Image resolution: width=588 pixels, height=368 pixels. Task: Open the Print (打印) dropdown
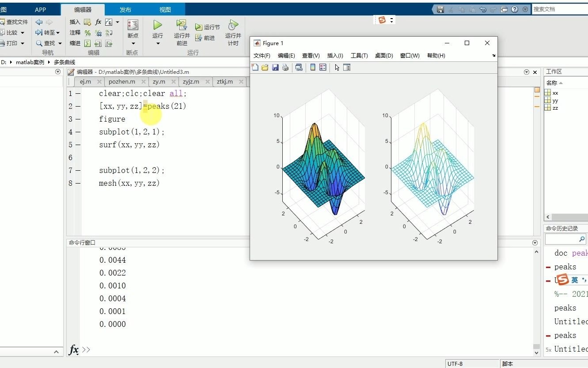tap(22, 43)
